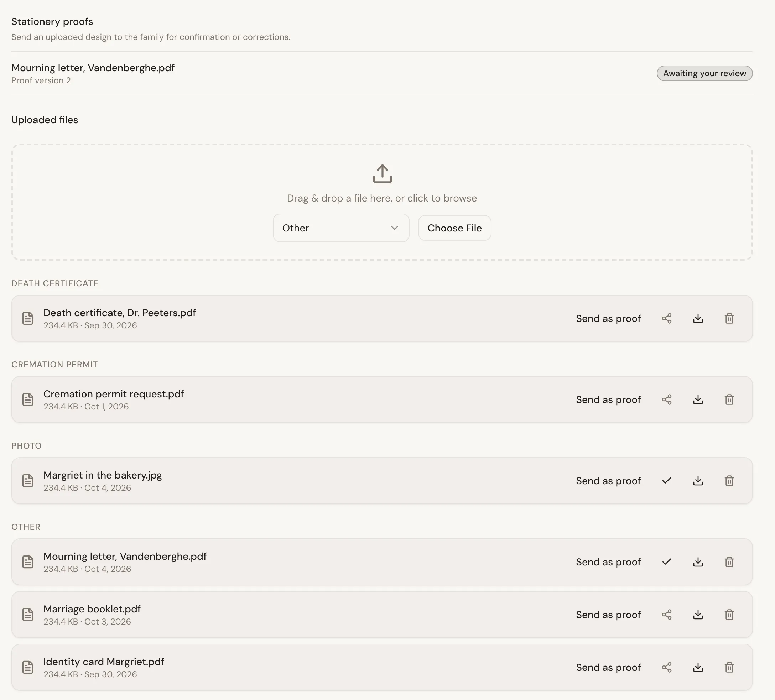Screen dimensions: 775x700
Task: Click the Marriage booklet.pdf file name
Action: (x=92, y=609)
